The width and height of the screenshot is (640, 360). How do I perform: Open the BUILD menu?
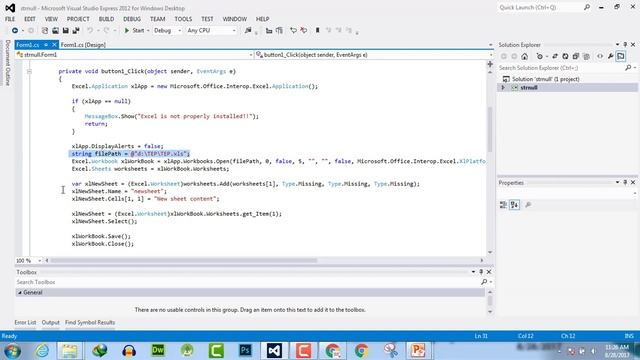click(x=107, y=19)
